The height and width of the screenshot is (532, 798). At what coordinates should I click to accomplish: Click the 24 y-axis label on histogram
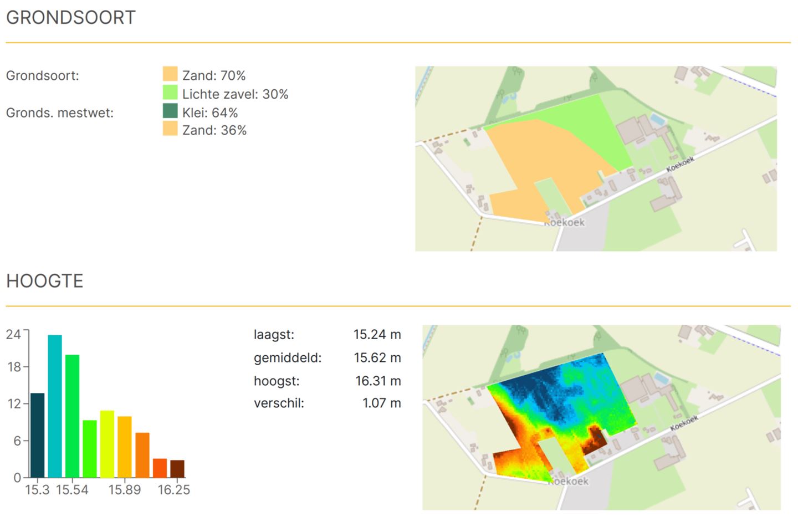point(13,335)
